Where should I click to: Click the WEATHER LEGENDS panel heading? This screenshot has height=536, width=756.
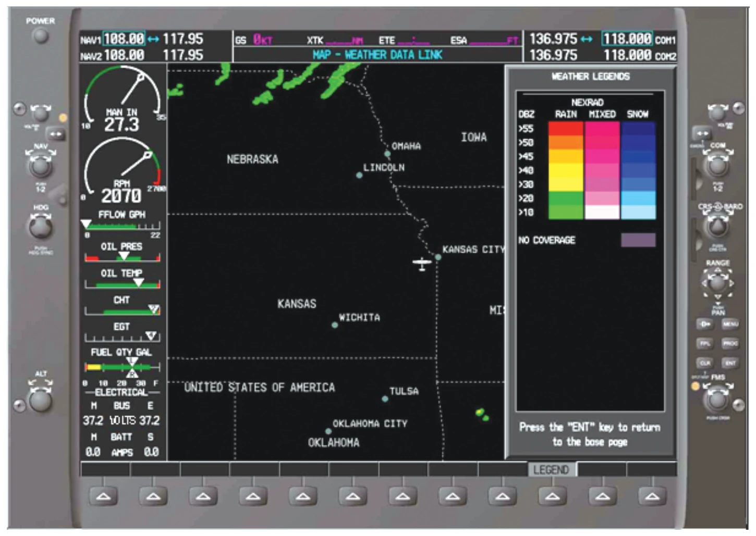tap(591, 77)
